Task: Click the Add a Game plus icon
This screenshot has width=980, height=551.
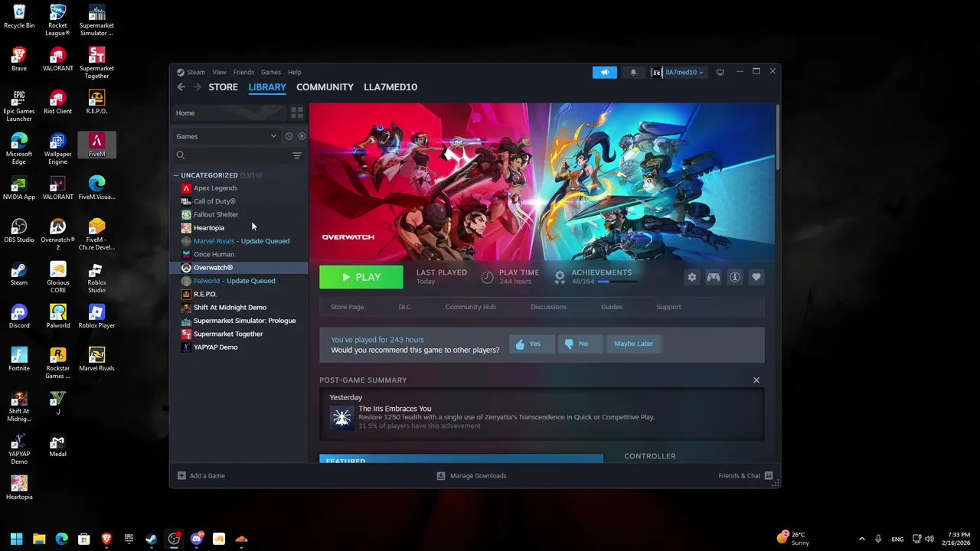Action: point(181,475)
